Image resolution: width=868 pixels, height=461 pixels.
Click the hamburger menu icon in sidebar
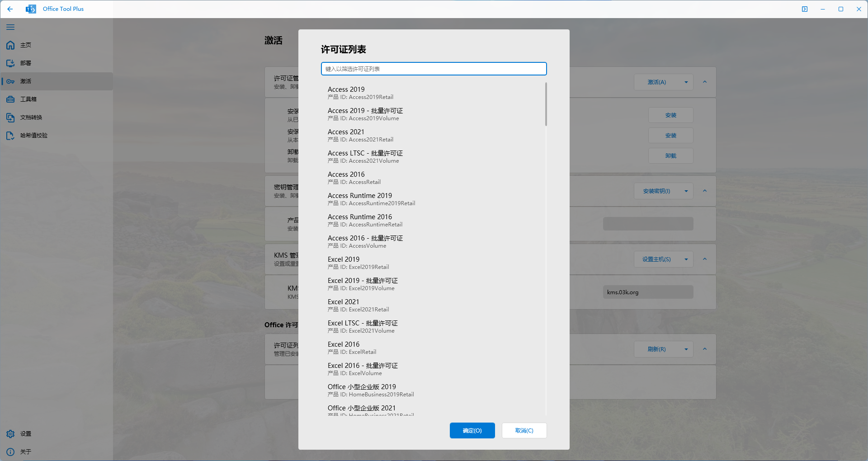tap(10, 27)
